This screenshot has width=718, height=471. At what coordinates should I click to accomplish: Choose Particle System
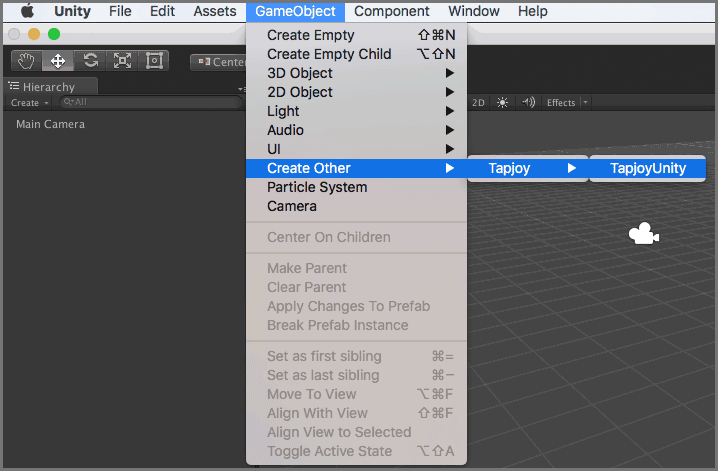click(x=356, y=187)
